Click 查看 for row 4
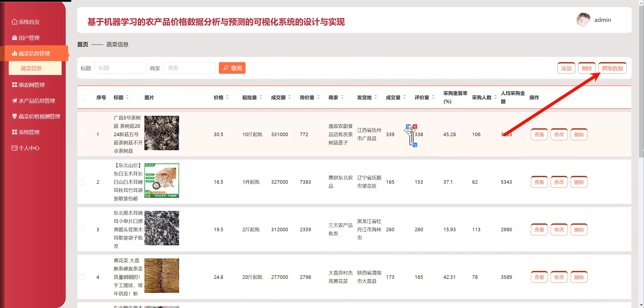 pos(539,277)
